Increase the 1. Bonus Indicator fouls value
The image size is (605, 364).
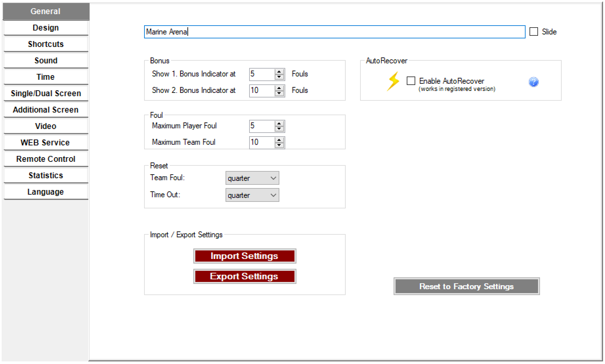[279, 72]
